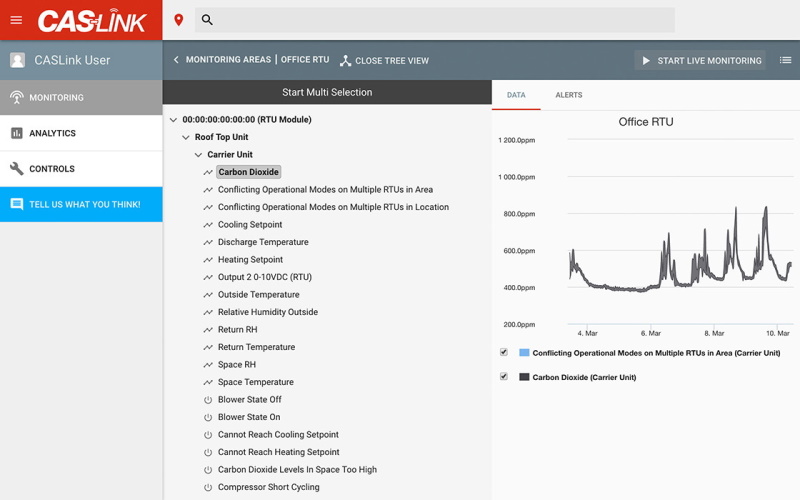The height and width of the screenshot is (500, 800).
Task: Click the Office RTU breadcrumb
Action: [305, 60]
